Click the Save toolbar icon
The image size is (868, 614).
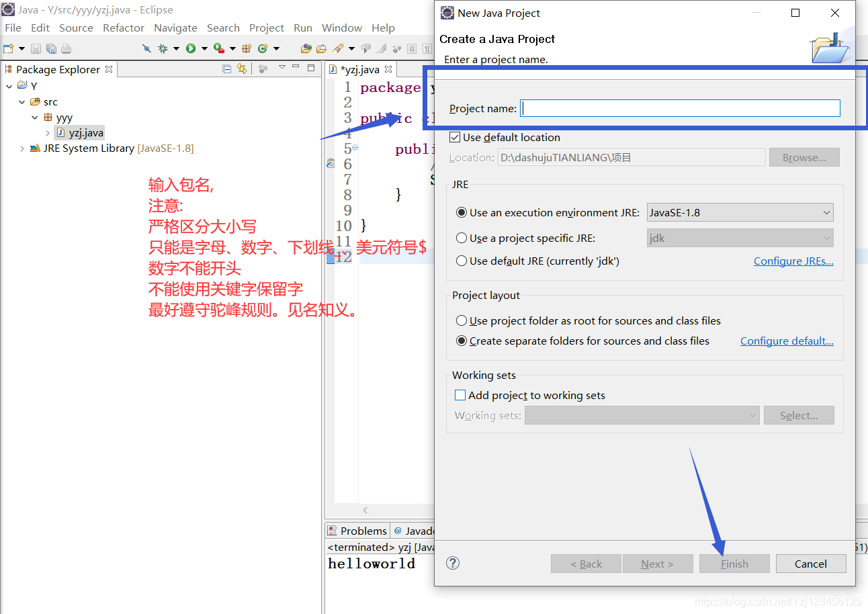tap(36, 48)
